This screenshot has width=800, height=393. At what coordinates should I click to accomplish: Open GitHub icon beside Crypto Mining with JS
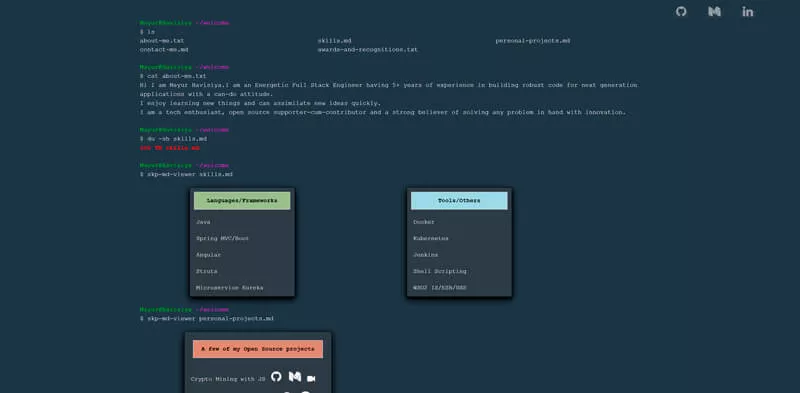click(276, 377)
